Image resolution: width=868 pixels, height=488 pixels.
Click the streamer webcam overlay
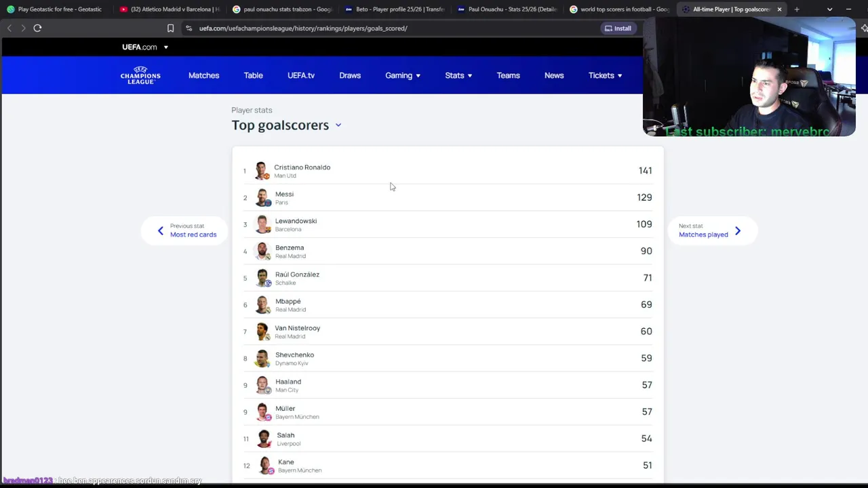tap(749, 77)
